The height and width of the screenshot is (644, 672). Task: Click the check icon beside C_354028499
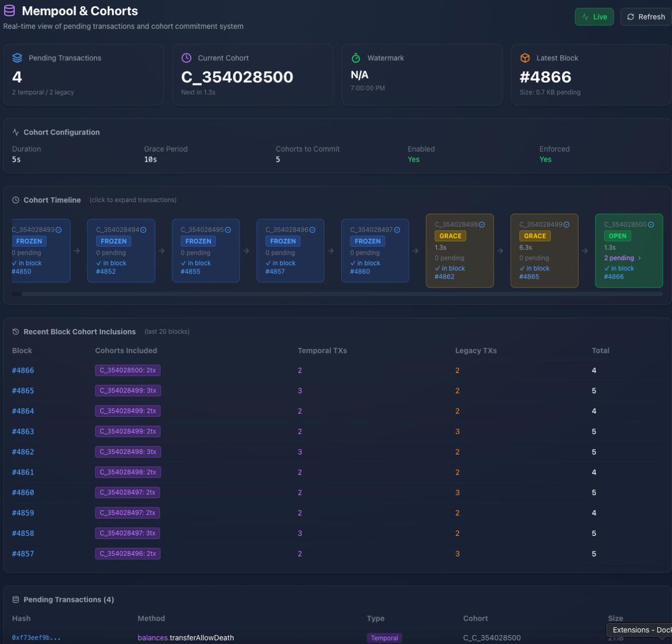click(x=566, y=225)
